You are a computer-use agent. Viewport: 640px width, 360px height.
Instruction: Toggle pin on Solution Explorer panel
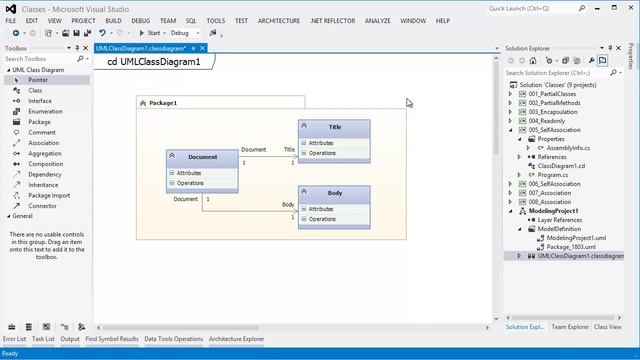(610, 48)
